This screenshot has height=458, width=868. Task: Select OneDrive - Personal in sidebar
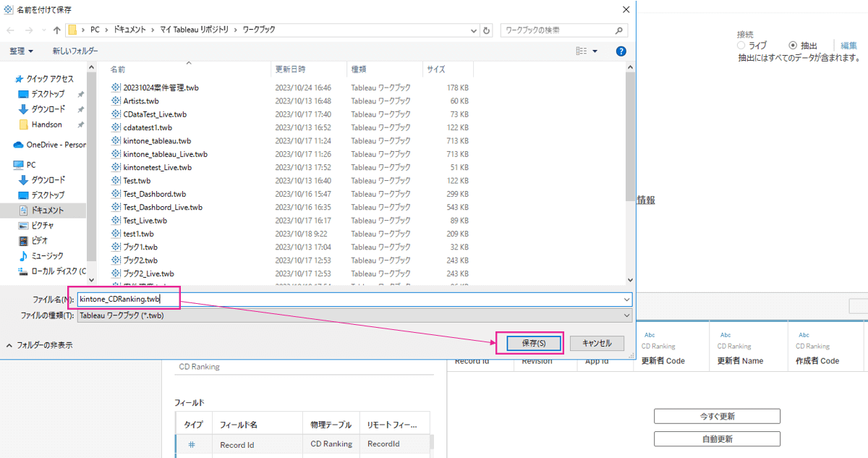pyautogui.click(x=49, y=145)
